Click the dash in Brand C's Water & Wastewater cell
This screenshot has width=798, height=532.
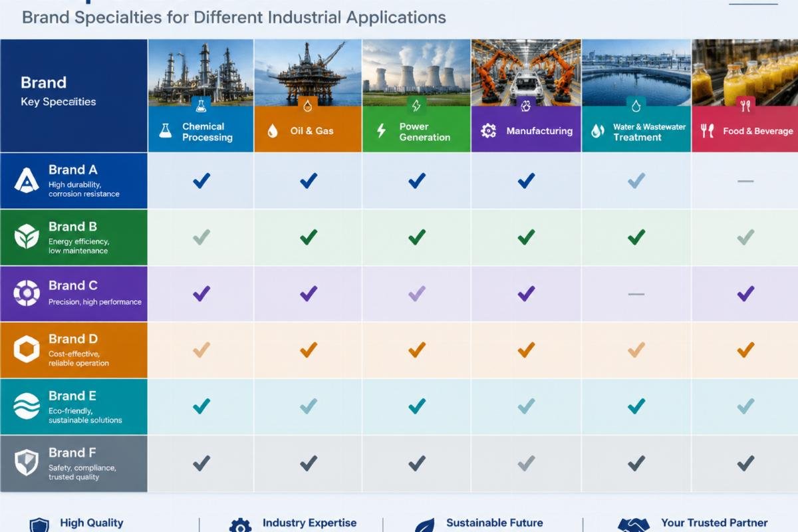point(636,293)
